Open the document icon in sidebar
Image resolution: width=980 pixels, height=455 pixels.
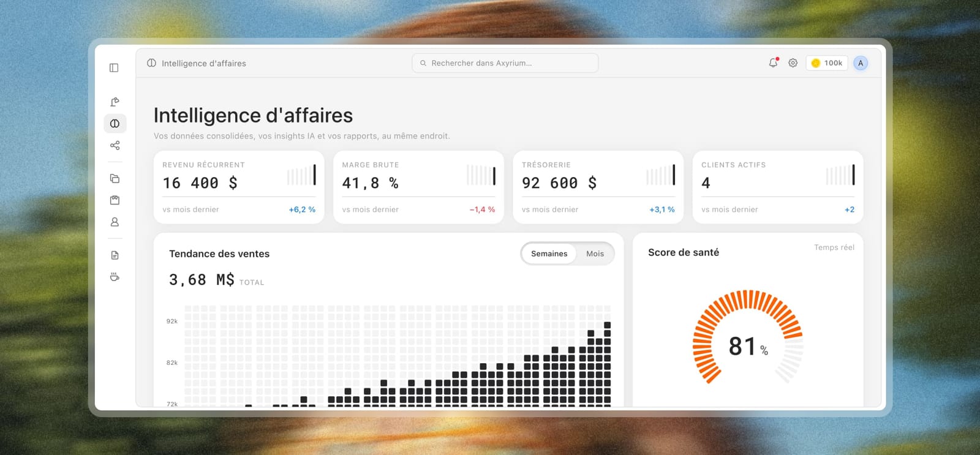click(x=115, y=255)
